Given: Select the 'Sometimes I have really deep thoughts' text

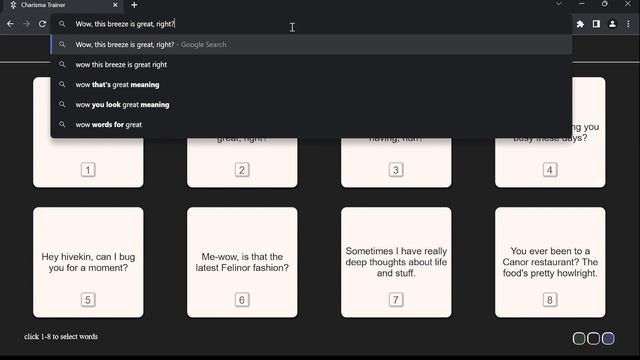Looking at the screenshot, I should [x=396, y=262].
